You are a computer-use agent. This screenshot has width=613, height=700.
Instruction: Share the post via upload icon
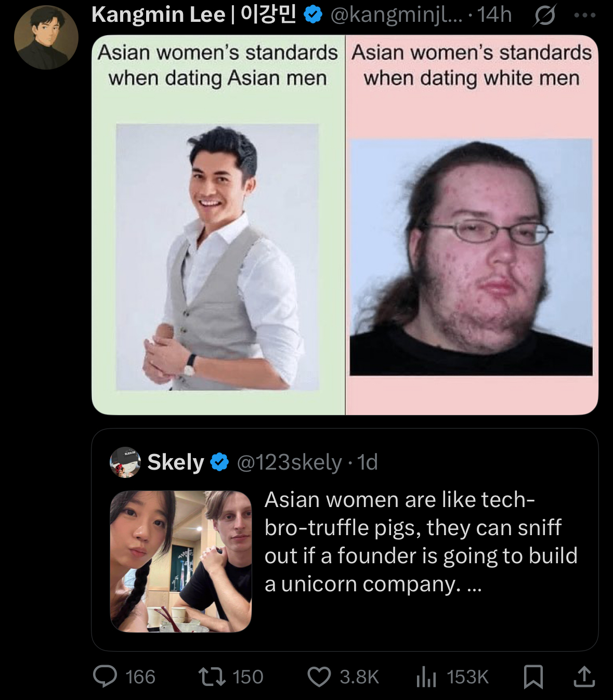[x=584, y=677]
